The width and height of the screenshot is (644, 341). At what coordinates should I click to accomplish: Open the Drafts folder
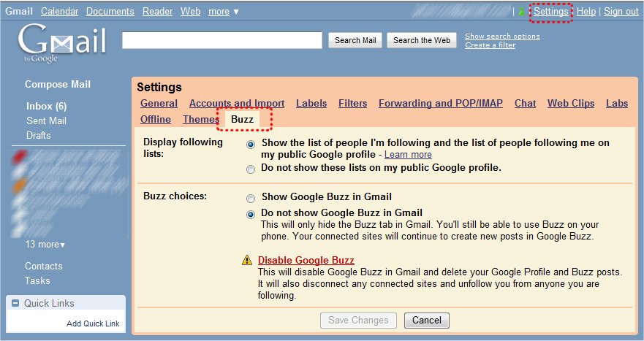point(39,135)
